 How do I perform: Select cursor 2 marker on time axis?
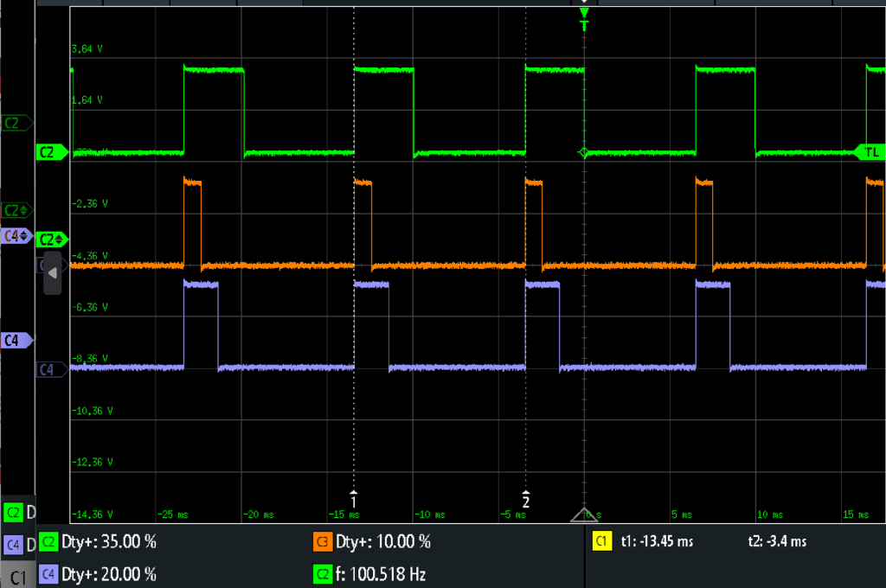(x=526, y=499)
